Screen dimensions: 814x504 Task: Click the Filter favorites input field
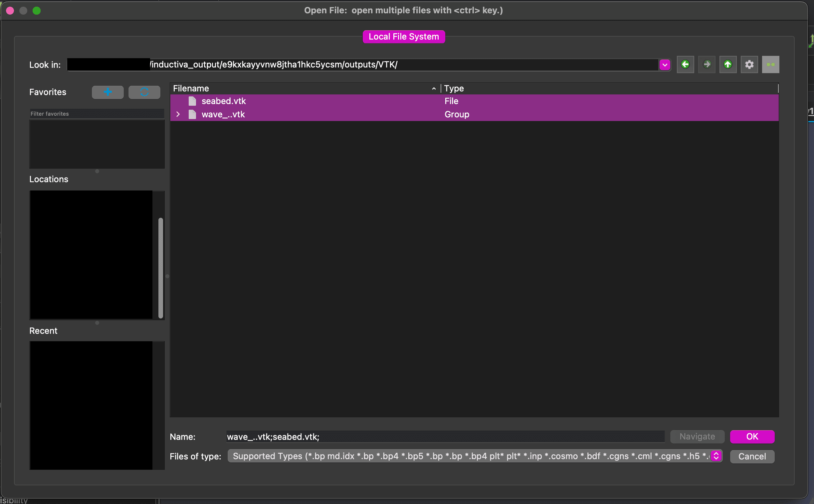(97, 113)
